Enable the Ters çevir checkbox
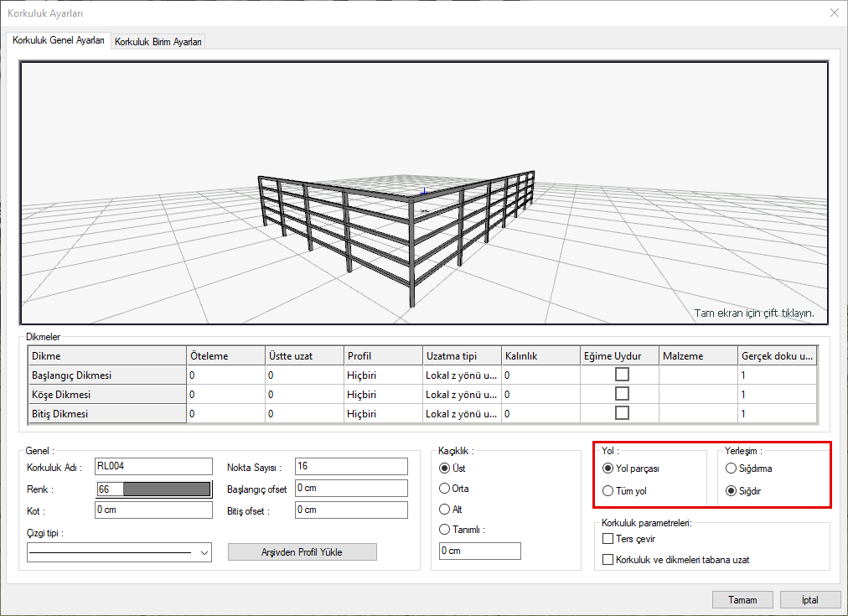 [x=608, y=539]
